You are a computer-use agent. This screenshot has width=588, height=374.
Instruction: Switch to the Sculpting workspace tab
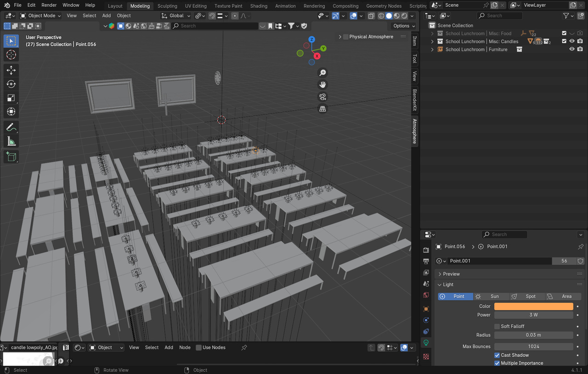[x=167, y=6]
